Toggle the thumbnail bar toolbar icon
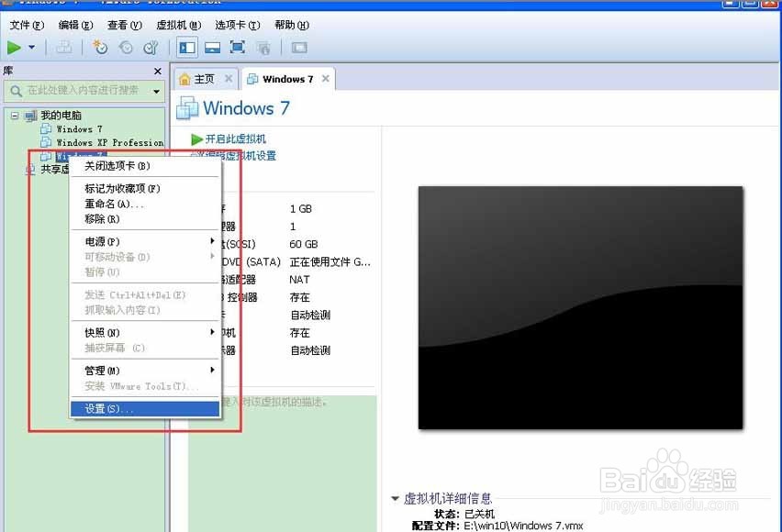 (x=212, y=48)
